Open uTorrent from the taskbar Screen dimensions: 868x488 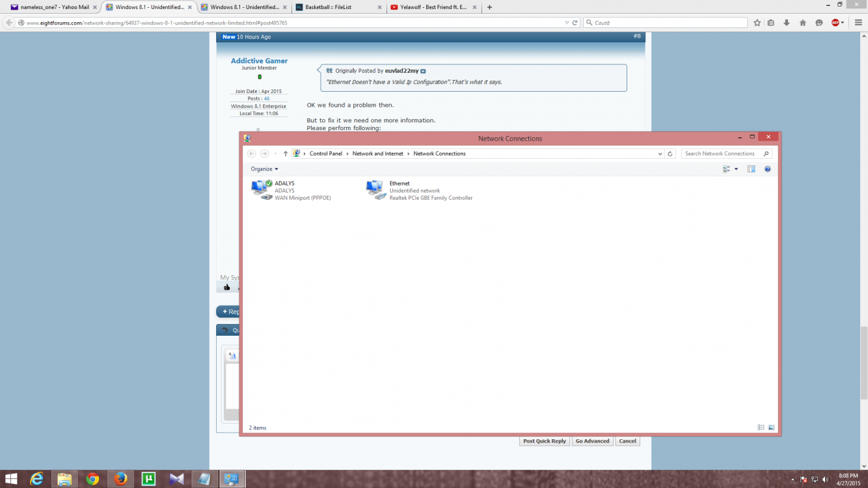point(148,480)
